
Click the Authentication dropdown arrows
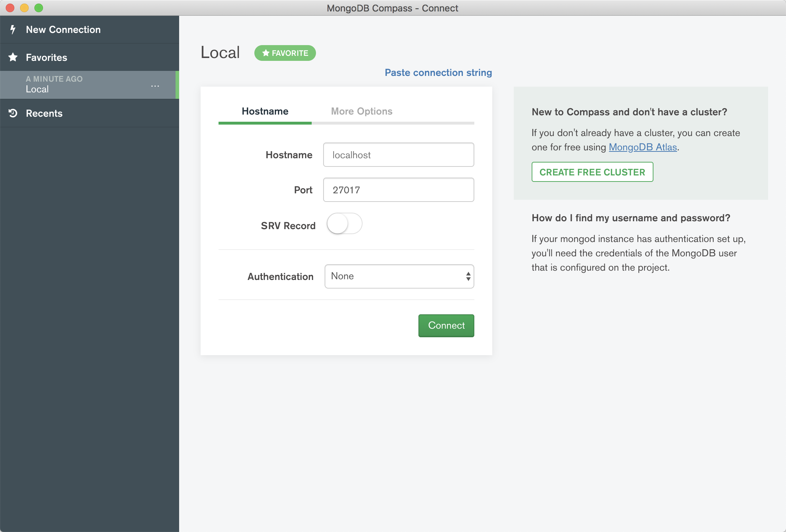coord(468,276)
